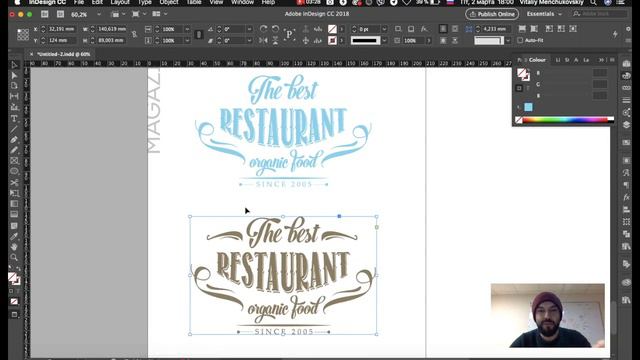Toggle screen mode button in toolbox
This screenshot has width=640, height=360.
[14, 315]
